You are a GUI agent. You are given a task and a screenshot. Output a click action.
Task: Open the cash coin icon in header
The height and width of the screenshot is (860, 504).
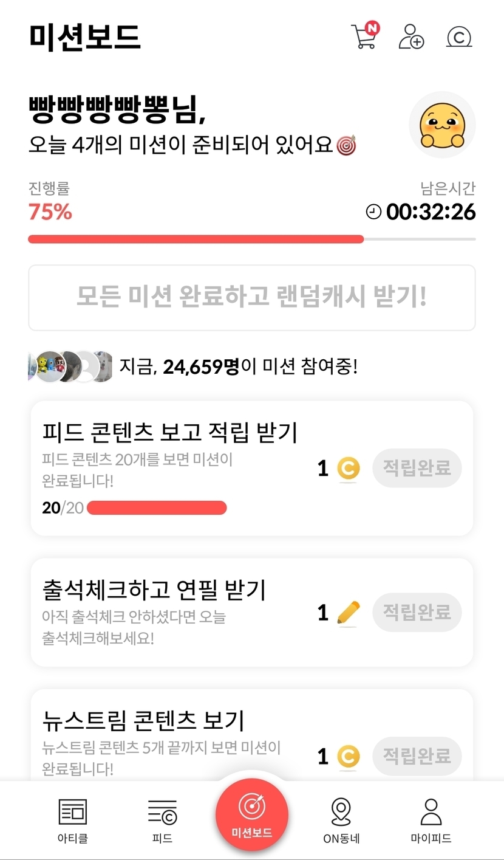(459, 37)
